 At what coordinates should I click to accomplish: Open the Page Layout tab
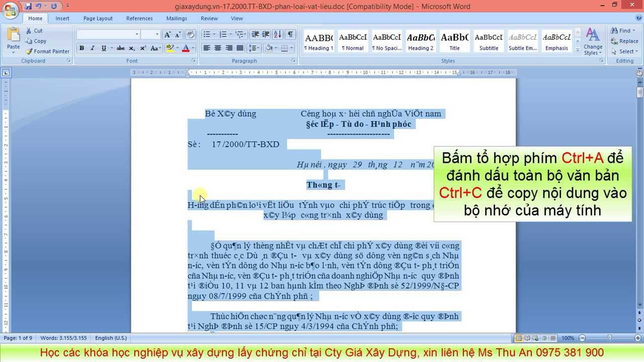coord(98,19)
